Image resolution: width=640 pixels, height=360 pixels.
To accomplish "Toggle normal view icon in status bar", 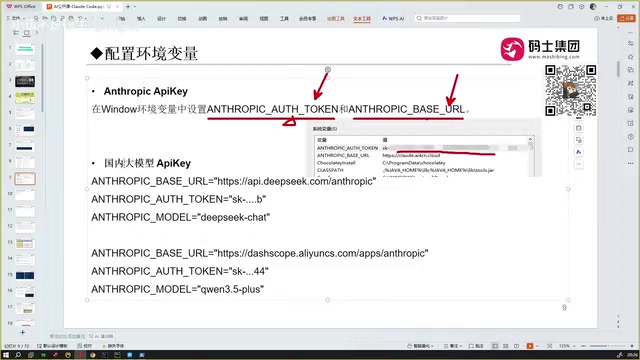I will [x=495, y=346].
